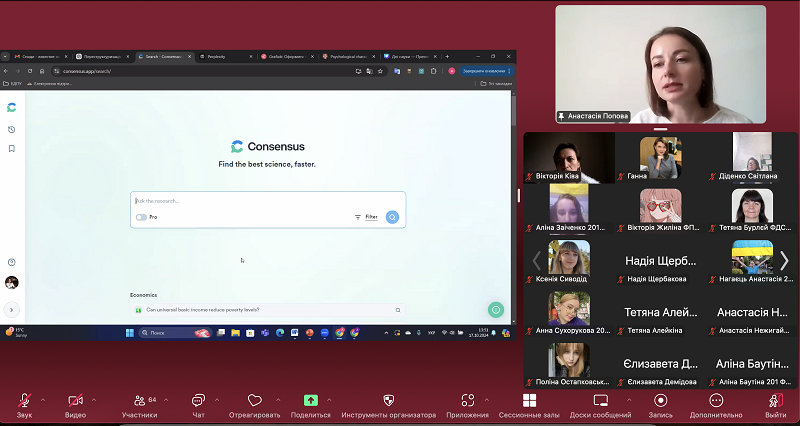Click the green chat support bubble icon
The image size is (800, 426).
click(495, 310)
